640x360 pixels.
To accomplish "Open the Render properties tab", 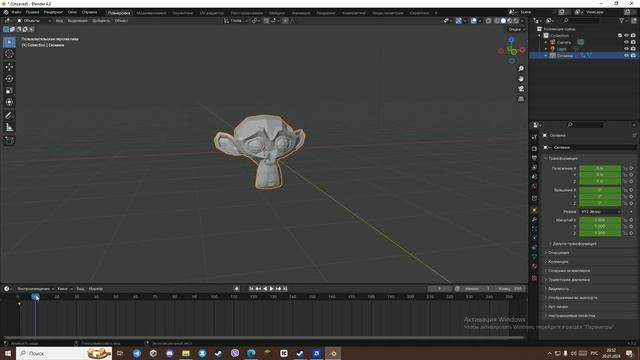I will [x=534, y=149].
